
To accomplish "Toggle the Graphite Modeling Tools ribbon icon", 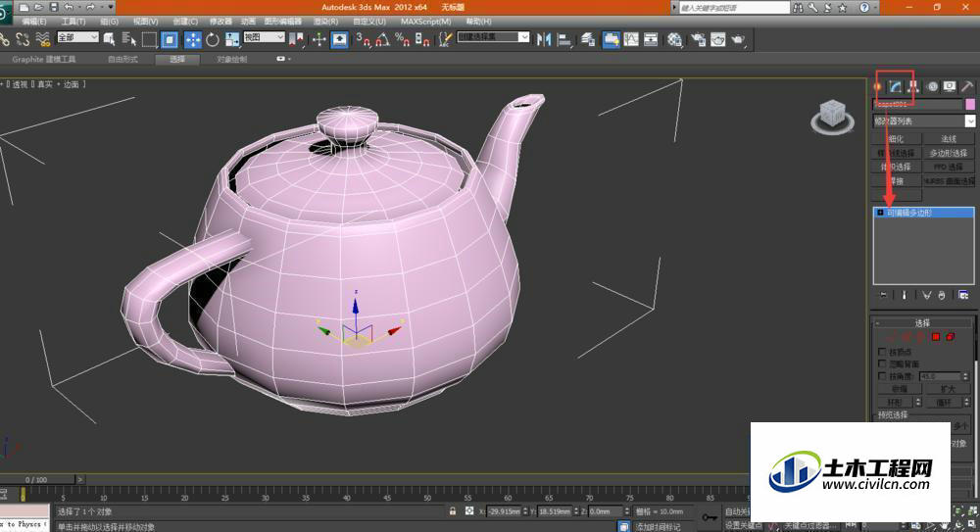I will point(612,39).
